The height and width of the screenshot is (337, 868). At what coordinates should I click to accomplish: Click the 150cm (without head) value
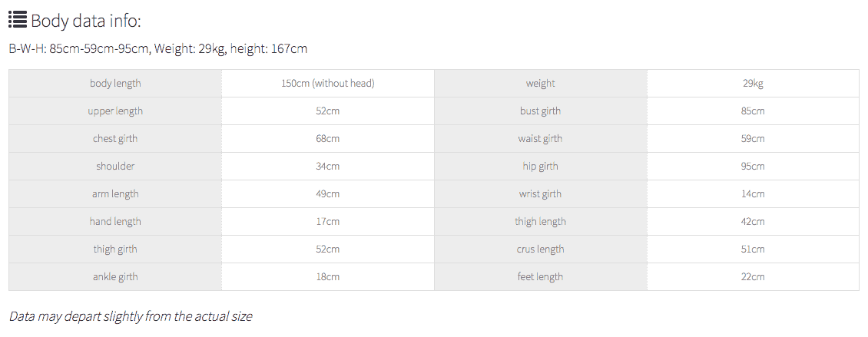(328, 83)
